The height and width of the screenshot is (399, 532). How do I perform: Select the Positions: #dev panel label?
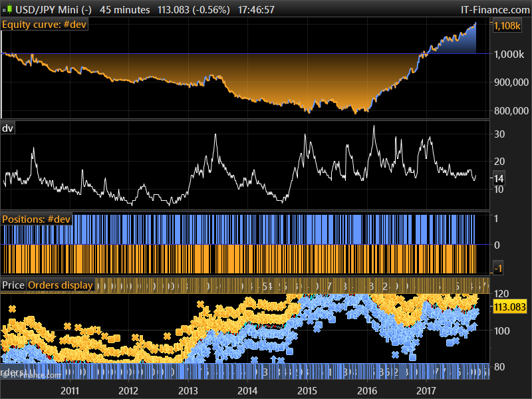point(37,219)
